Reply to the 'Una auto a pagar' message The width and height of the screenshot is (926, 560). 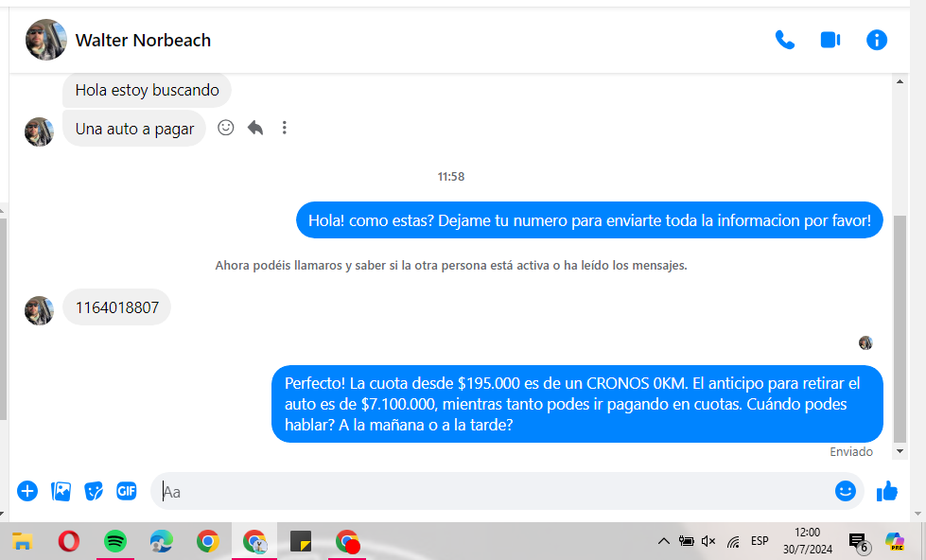pos(254,128)
